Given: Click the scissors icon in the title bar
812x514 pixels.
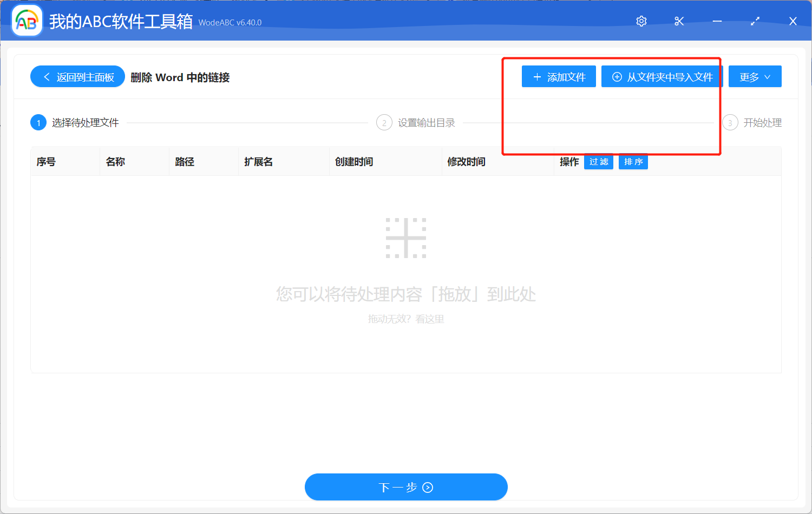Looking at the screenshot, I should click(679, 21).
